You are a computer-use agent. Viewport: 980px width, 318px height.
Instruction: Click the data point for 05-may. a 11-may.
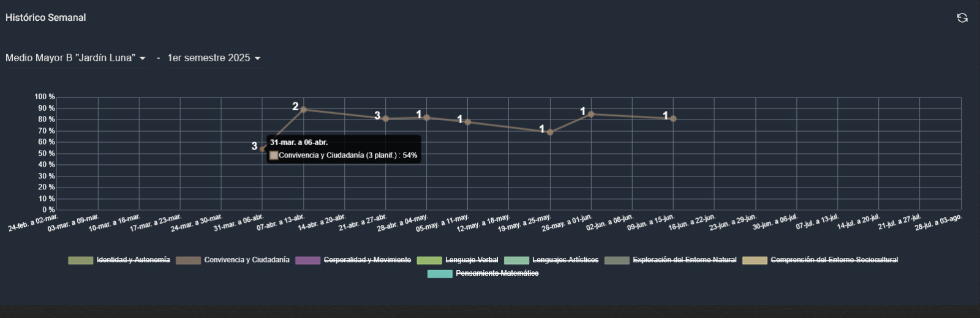coord(468,122)
